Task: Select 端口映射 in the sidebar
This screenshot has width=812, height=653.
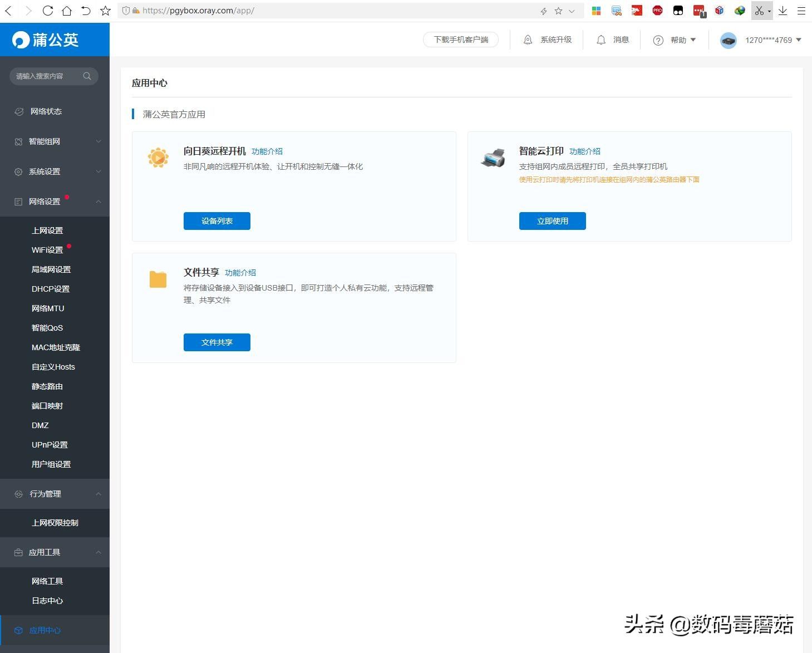Action: (x=47, y=406)
